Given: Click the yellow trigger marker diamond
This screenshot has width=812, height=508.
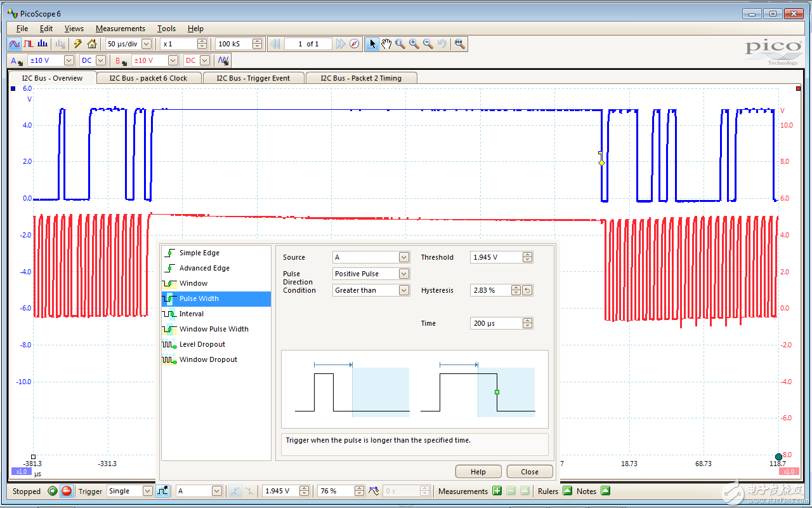Looking at the screenshot, I should (601, 163).
